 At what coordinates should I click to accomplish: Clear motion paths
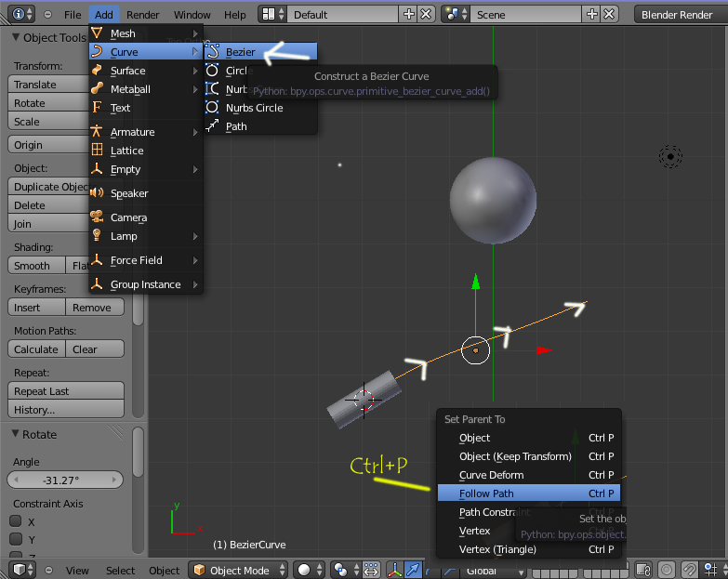pyautogui.click(x=95, y=349)
